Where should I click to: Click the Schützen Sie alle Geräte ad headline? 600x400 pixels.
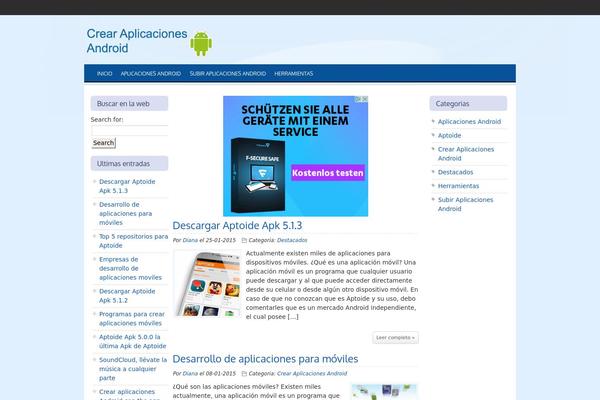click(295, 121)
